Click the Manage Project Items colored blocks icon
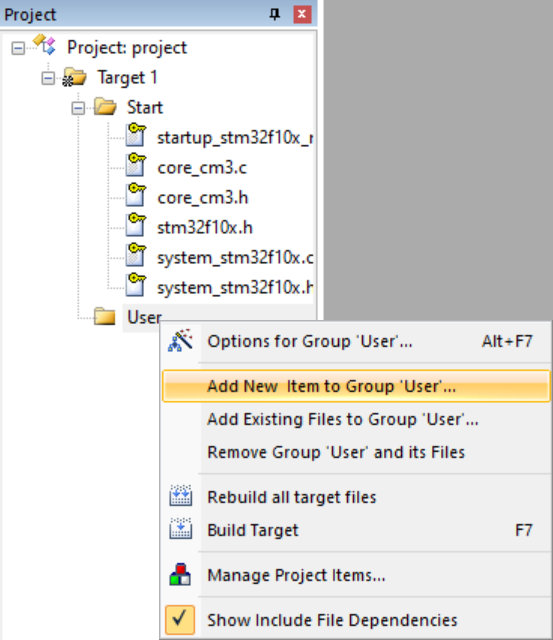 [180, 574]
